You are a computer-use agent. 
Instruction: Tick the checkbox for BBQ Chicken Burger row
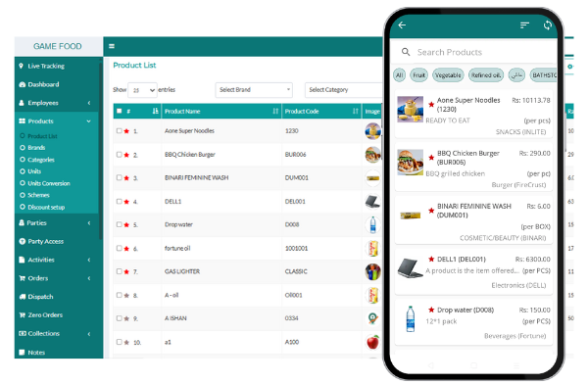tap(119, 155)
